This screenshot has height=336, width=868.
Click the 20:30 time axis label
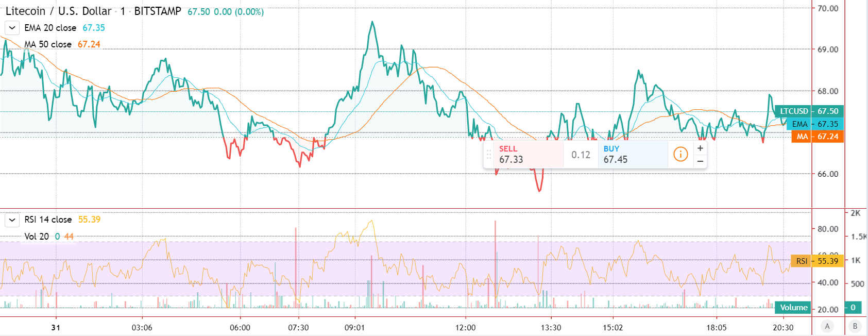click(783, 328)
